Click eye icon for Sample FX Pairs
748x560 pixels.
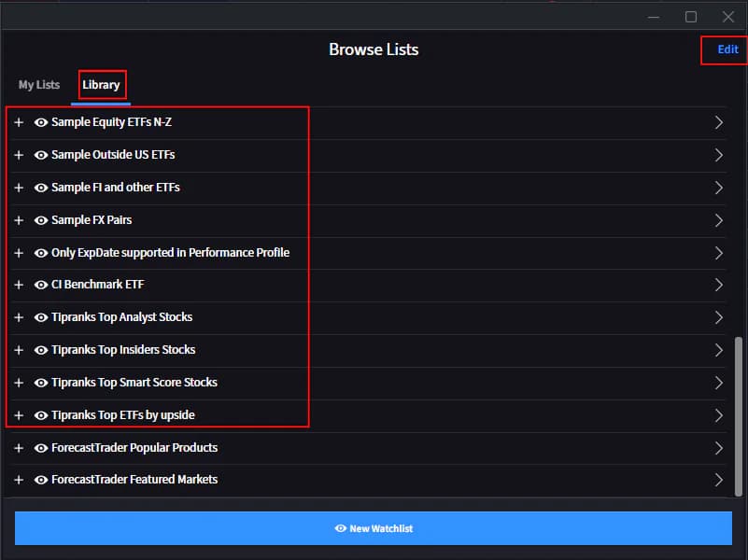tap(41, 220)
